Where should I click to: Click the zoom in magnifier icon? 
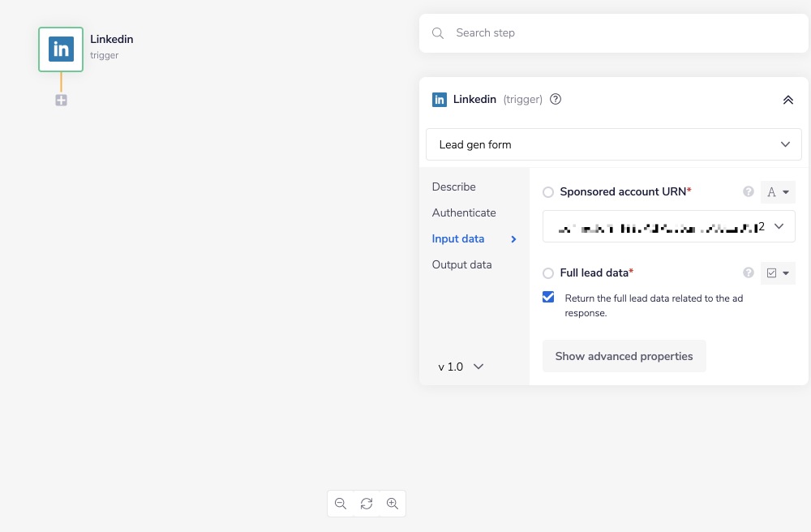point(393,504)
